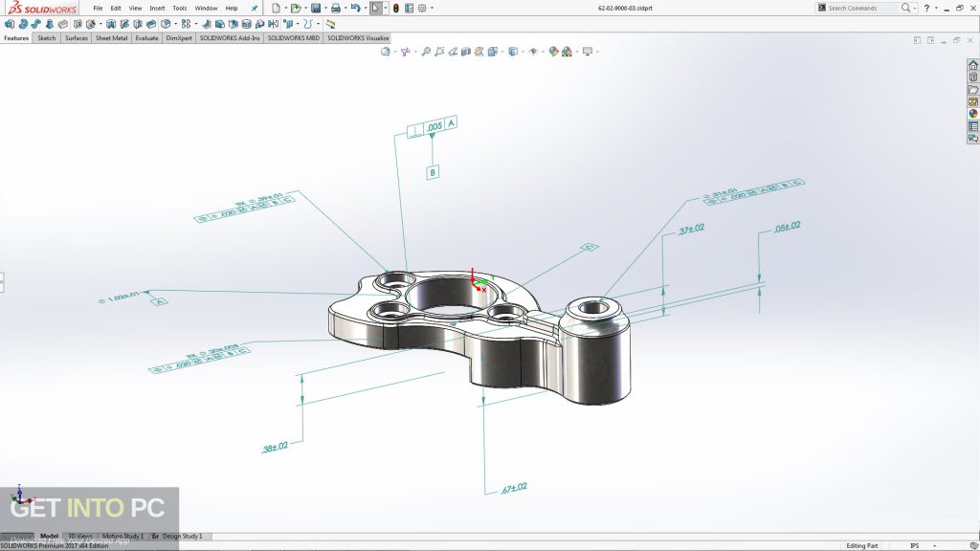Switch to the 3D Views bottom tab
The height and width of the screenshot is (551, 980).
click(80, 536)
